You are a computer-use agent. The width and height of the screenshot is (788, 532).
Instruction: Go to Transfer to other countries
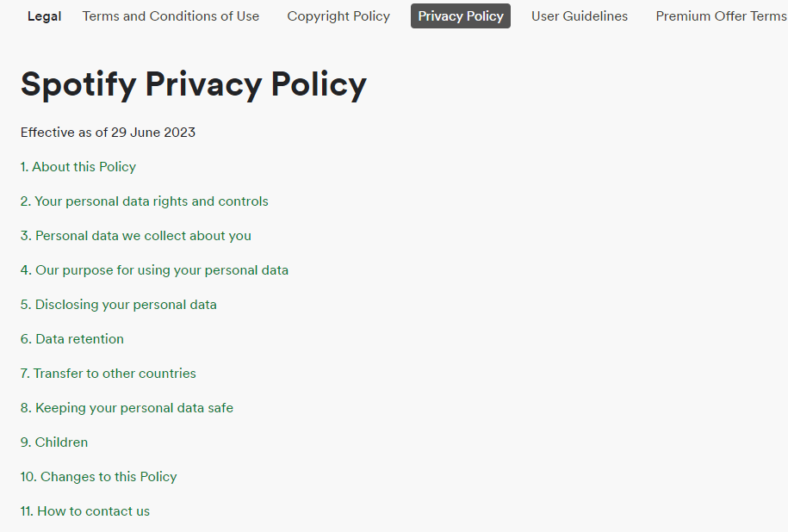pos(109,374)
